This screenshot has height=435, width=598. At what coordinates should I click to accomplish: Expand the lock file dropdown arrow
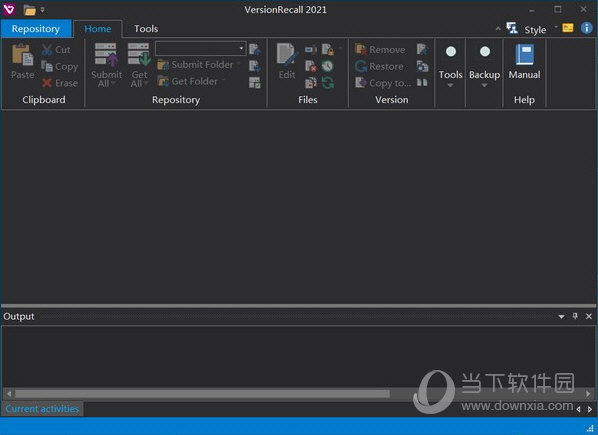tap(340, 48)
